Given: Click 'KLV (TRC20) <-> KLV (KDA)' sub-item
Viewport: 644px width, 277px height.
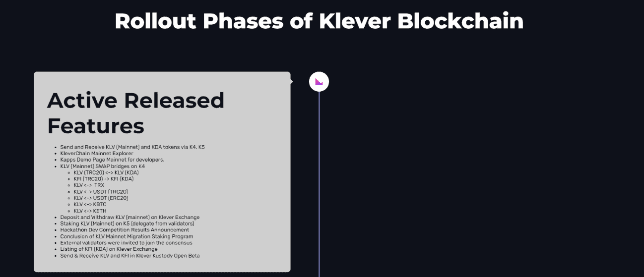Looking at the screenshot, I should pyautogui.click(x=106, y=172).
